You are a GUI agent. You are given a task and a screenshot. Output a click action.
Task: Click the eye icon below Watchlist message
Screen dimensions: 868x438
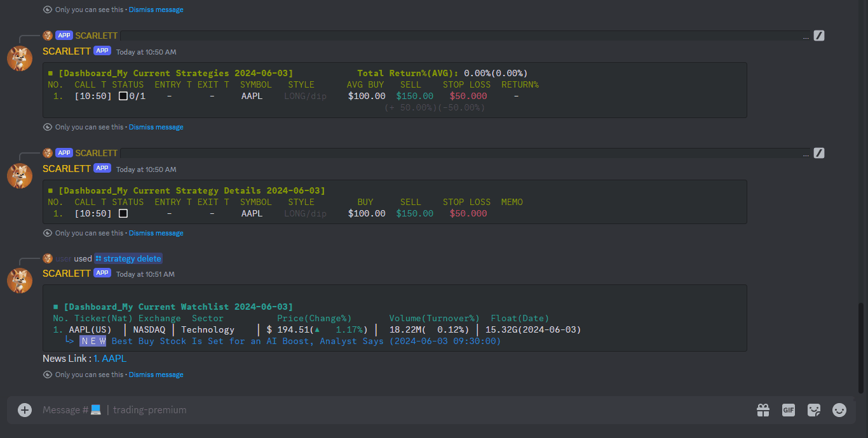tap(48, 375)
